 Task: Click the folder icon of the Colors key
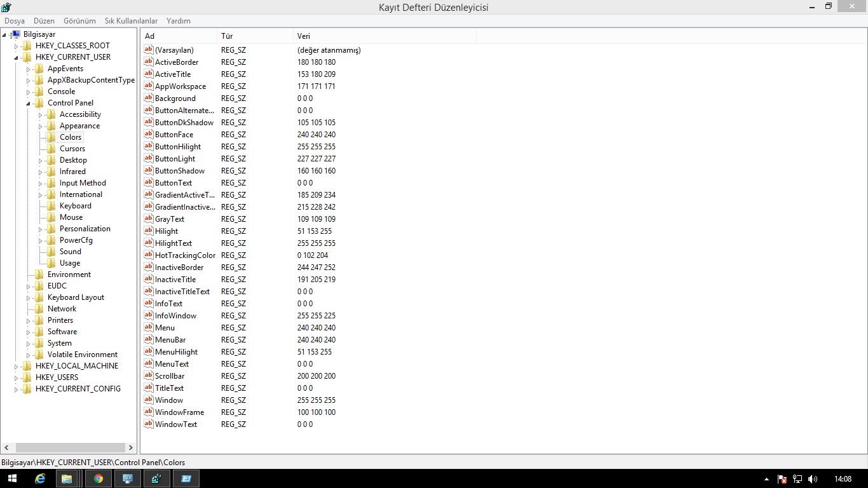(51, 137)
